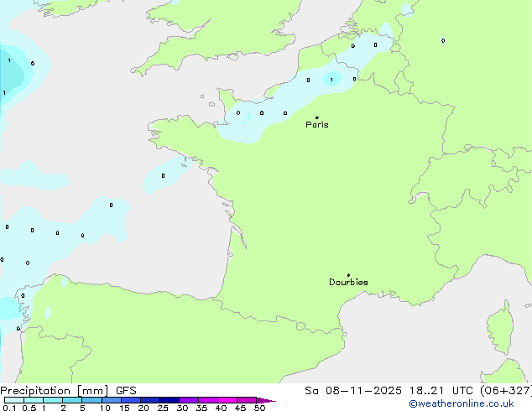This screenshot has height=411, width=532.
Task: Click the GFS model label
Action: pyautogui.click(x=127, y=391)
